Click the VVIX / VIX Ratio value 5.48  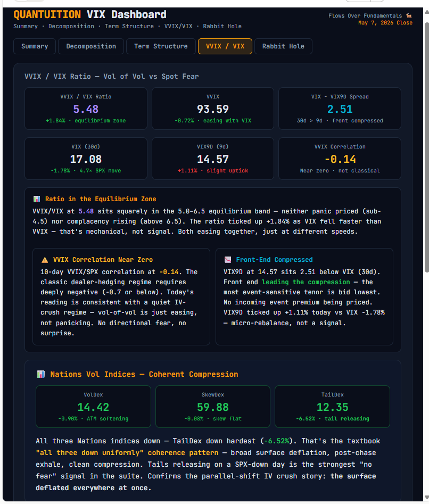tap(86, 109)
